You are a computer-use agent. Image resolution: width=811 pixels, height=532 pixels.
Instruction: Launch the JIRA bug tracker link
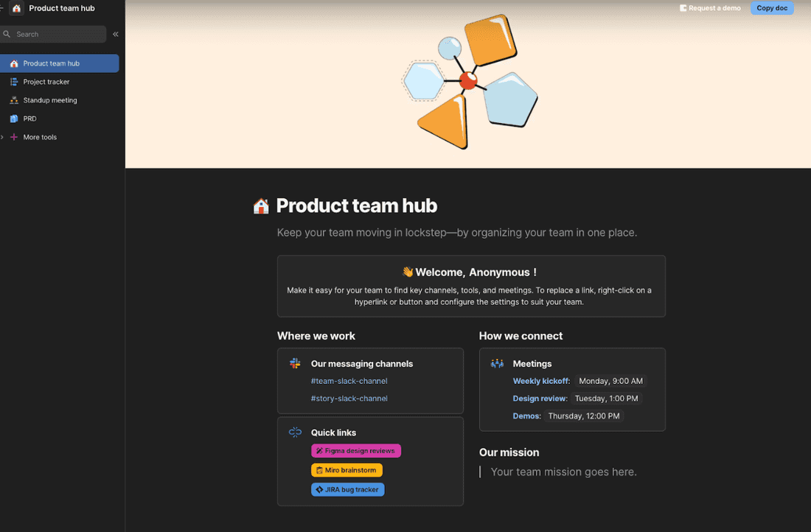pyautogui.click(x=348, y=489)
